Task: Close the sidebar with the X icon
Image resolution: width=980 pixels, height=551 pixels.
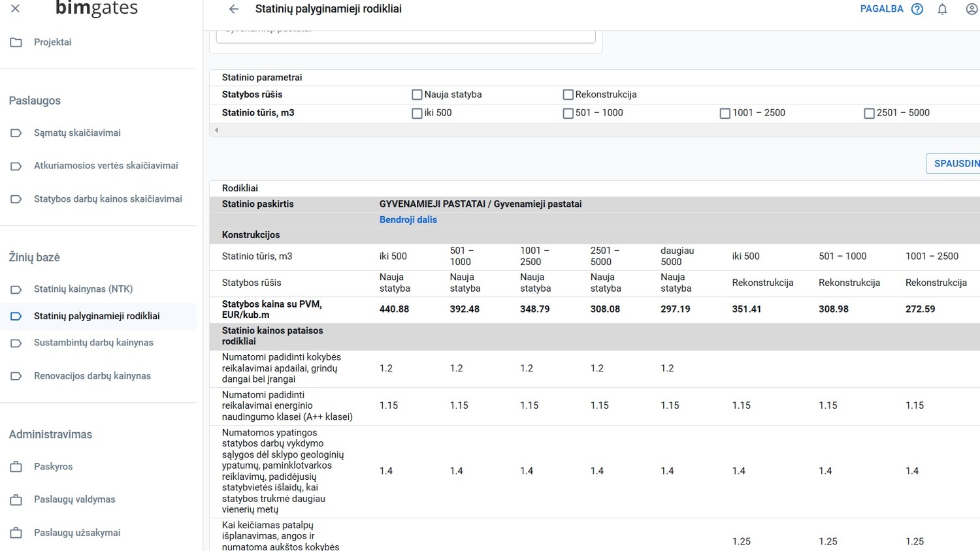Action: click(16, 8)
